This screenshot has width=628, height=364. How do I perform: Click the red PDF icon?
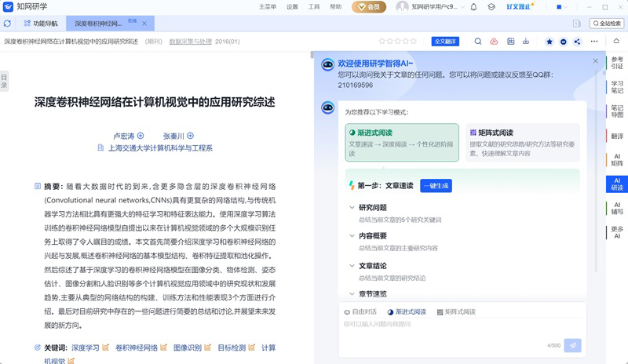point(494,42)
